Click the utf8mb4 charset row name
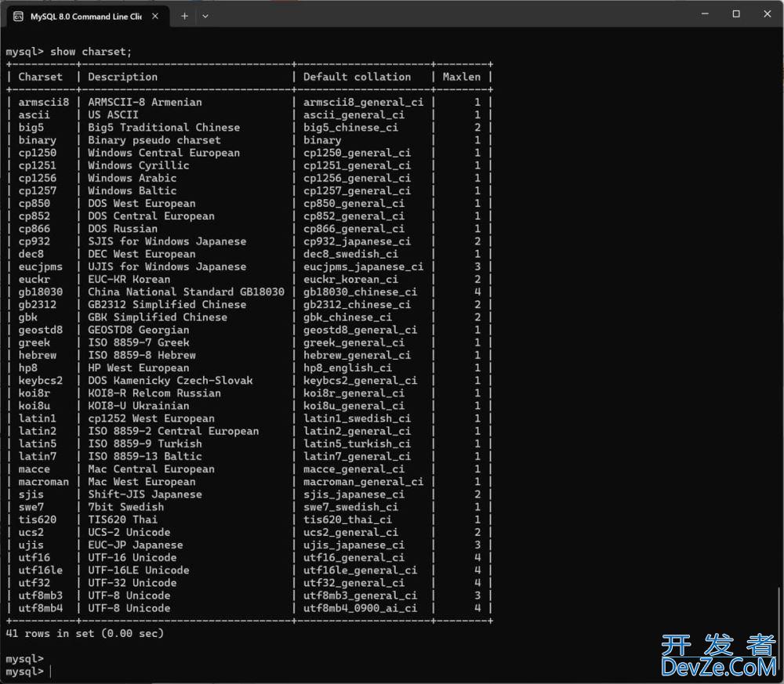 pos(40,608)
